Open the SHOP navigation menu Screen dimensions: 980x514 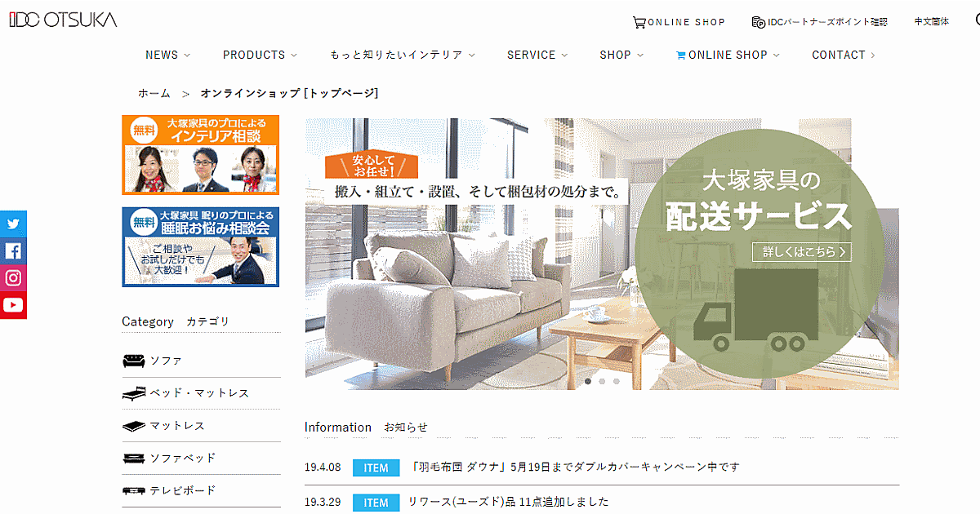coord(621,55)
